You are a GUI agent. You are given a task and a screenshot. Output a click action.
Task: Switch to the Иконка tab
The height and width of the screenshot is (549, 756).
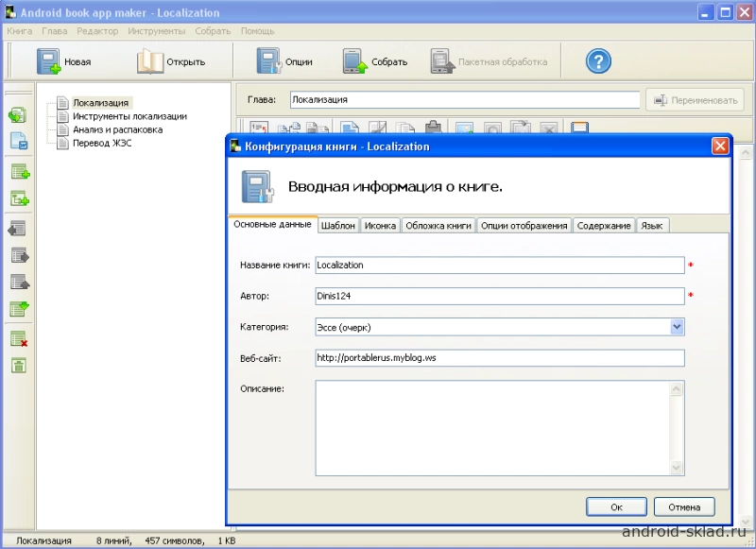coord(380,225)
